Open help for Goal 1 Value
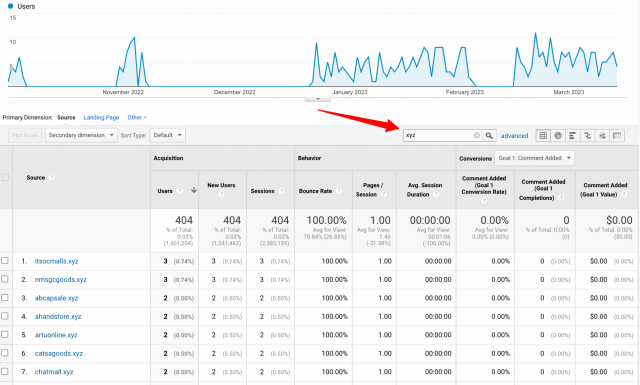Image resolution: width=640 pixels, height=385 pixels. [624, 194]
